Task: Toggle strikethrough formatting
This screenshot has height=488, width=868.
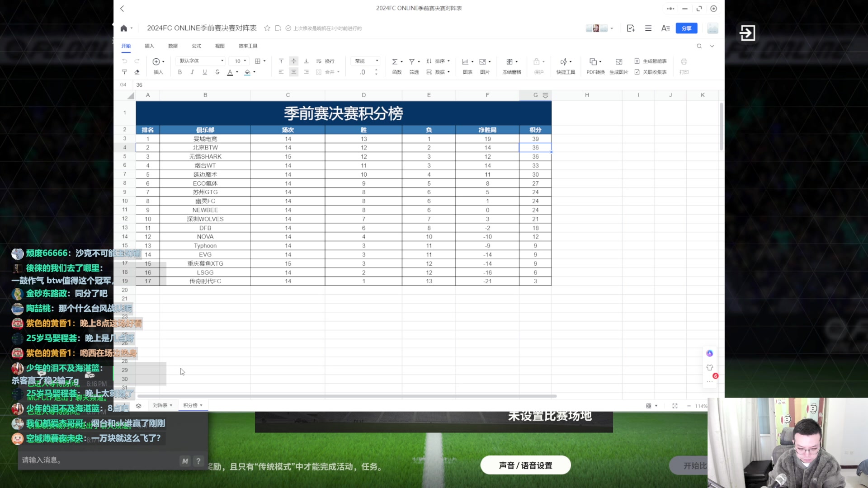Action: (217, 72)
